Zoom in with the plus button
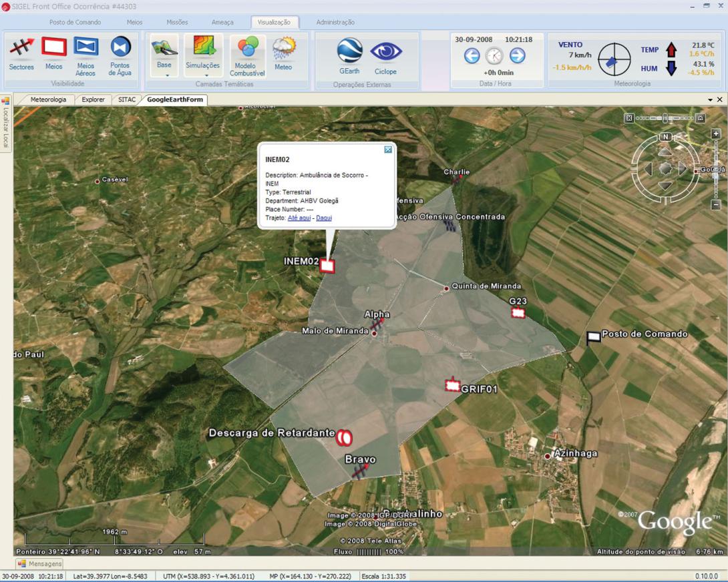 coord(716,134)
